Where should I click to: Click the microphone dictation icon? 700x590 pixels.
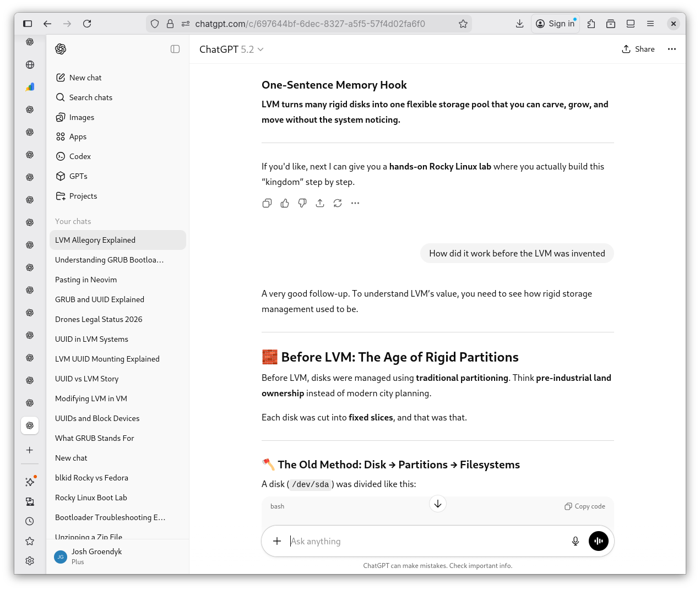tap(576, 541)
